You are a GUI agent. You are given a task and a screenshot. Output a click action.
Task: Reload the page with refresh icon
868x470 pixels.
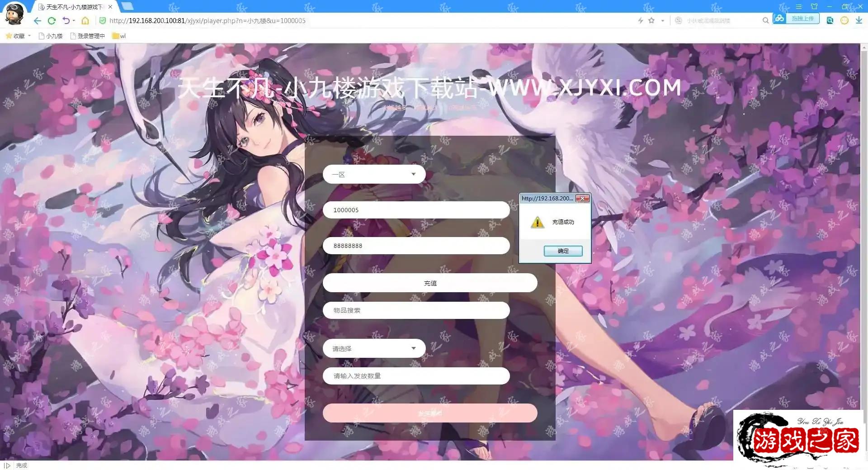click(52, 20)
